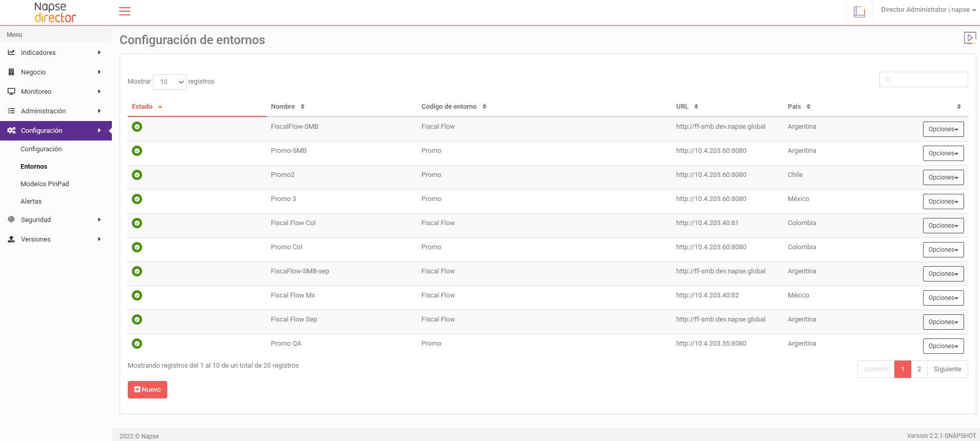Click the Nuevo button
Screen dimensions: 980x441
coord(147,390)
